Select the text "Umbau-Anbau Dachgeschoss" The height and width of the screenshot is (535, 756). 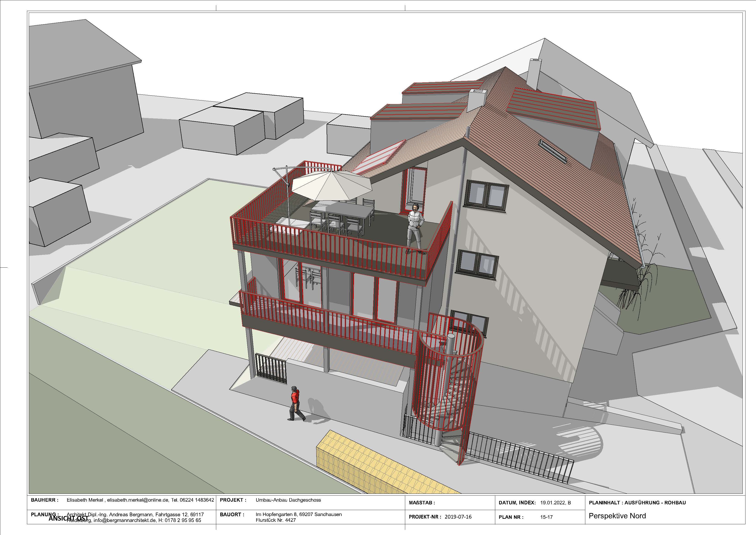(288, 500)
